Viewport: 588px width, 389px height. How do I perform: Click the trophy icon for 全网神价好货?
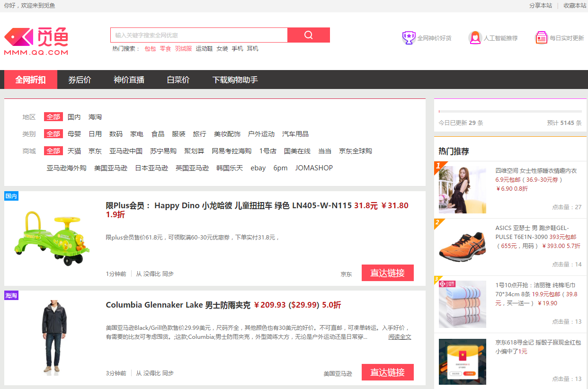click(409, 38)
